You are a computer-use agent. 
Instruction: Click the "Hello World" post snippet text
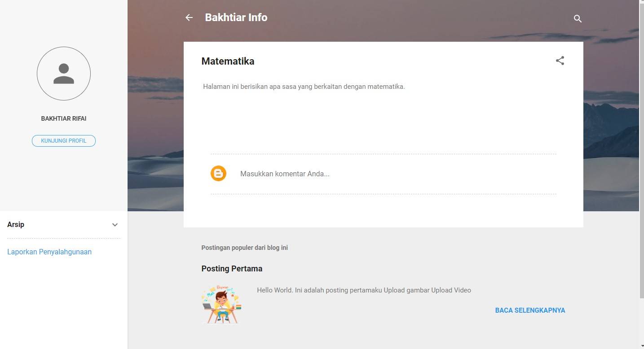click(364, 290)
